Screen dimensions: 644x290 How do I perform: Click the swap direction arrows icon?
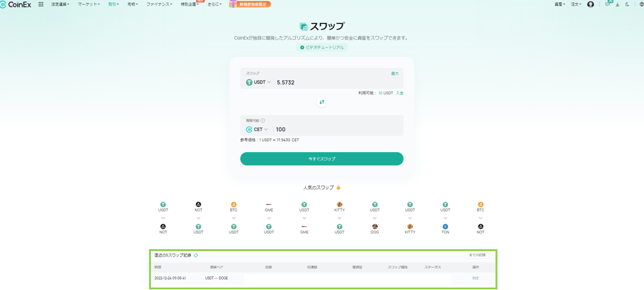(322, 102)
